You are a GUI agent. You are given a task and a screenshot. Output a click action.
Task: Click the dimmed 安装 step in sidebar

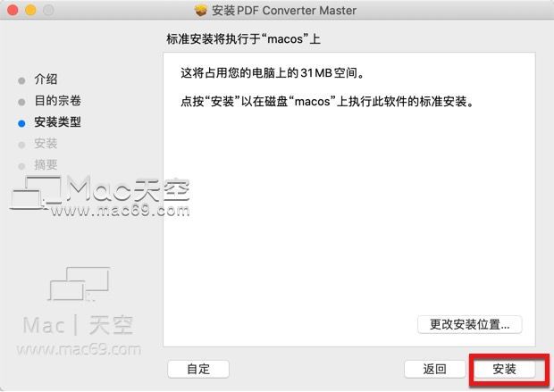pyautogui.click(x=46, y=144)
